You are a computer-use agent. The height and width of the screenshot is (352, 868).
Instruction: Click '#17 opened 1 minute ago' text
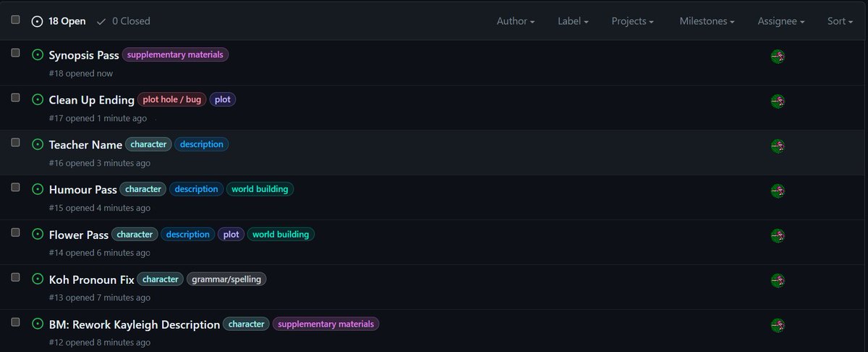(x=98, y=118)
